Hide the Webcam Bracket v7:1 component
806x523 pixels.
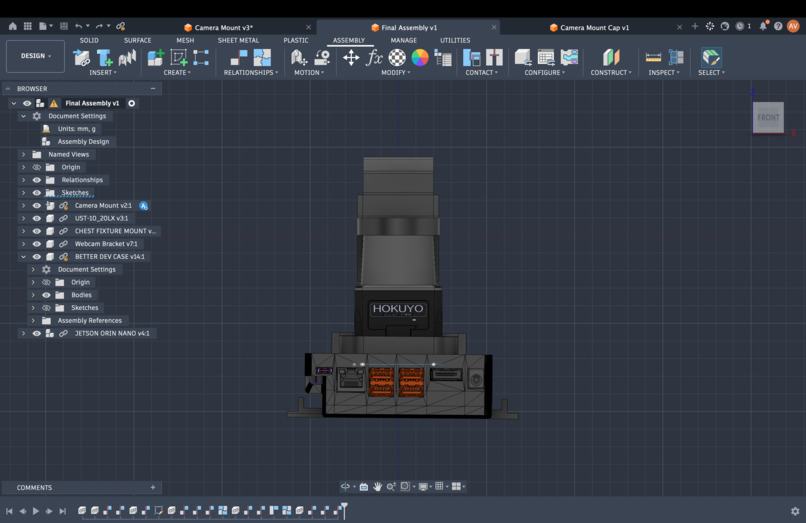(x=36, y=244)
